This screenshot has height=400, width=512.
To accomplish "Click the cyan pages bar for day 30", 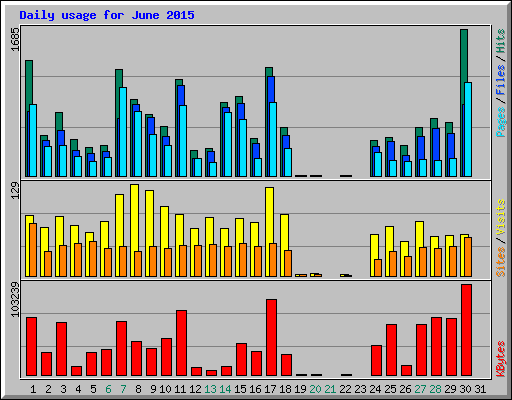I will [468, 129].
